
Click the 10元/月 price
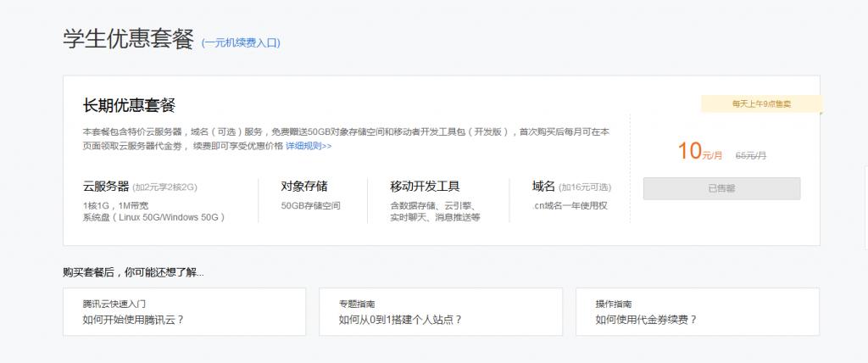(700, 151)
